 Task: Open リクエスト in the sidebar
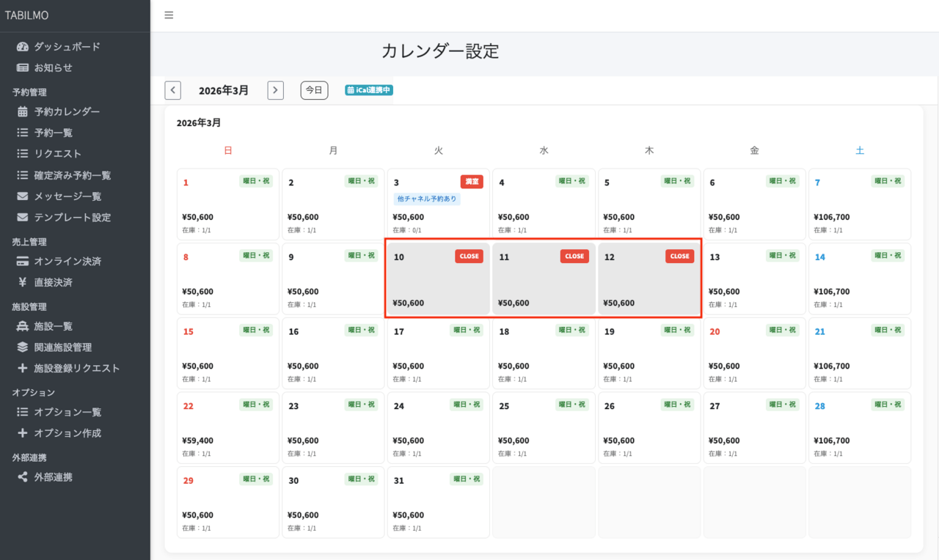pos(57,154)
